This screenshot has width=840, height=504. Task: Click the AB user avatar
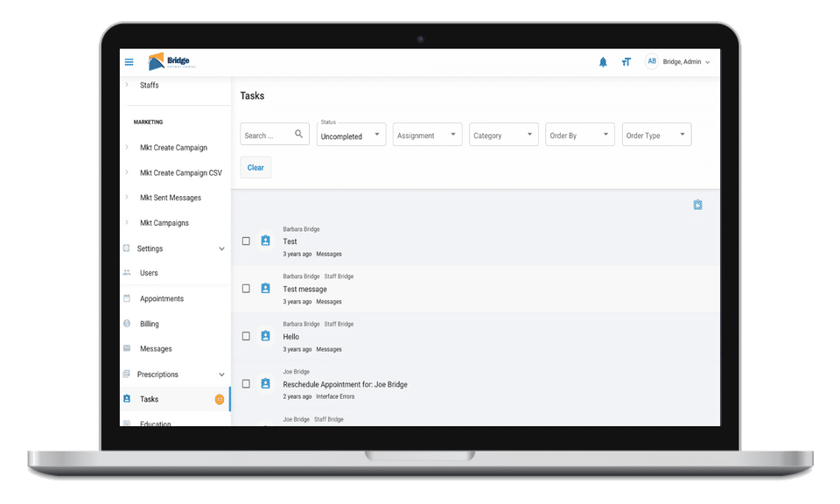click(x=651, y=61)
